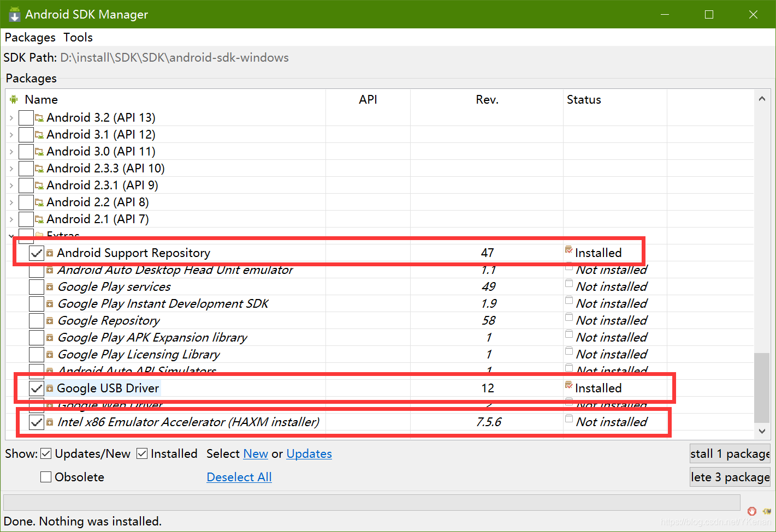Click the red stop hand icon

tap(752, 511)
